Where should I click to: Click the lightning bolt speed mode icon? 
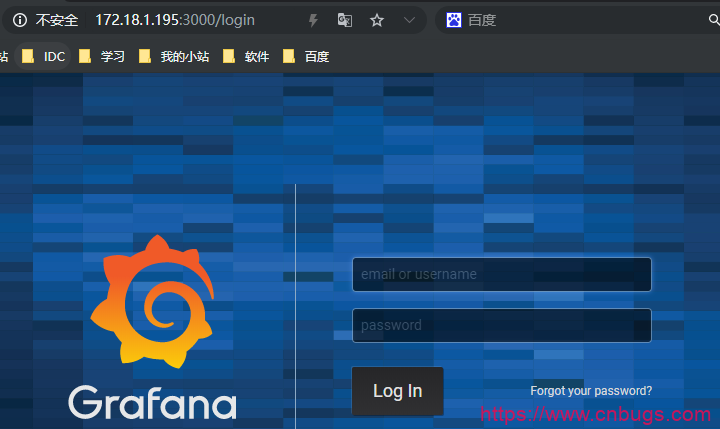[313, 20]
